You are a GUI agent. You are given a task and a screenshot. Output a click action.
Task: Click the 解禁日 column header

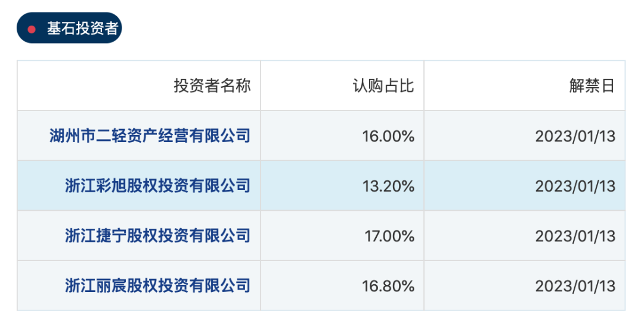tap(592, 86)
